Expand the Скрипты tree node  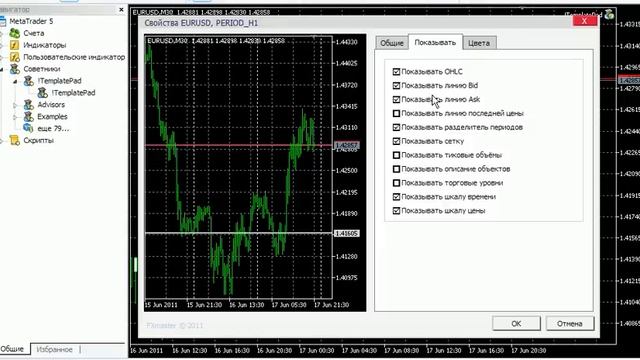coord(1,141)
